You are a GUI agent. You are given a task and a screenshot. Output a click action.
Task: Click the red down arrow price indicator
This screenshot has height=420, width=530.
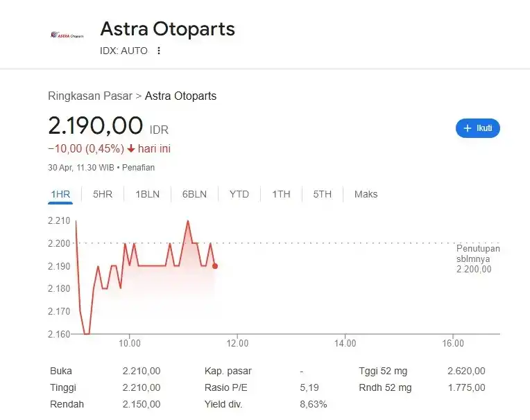[x=130, y=149]
